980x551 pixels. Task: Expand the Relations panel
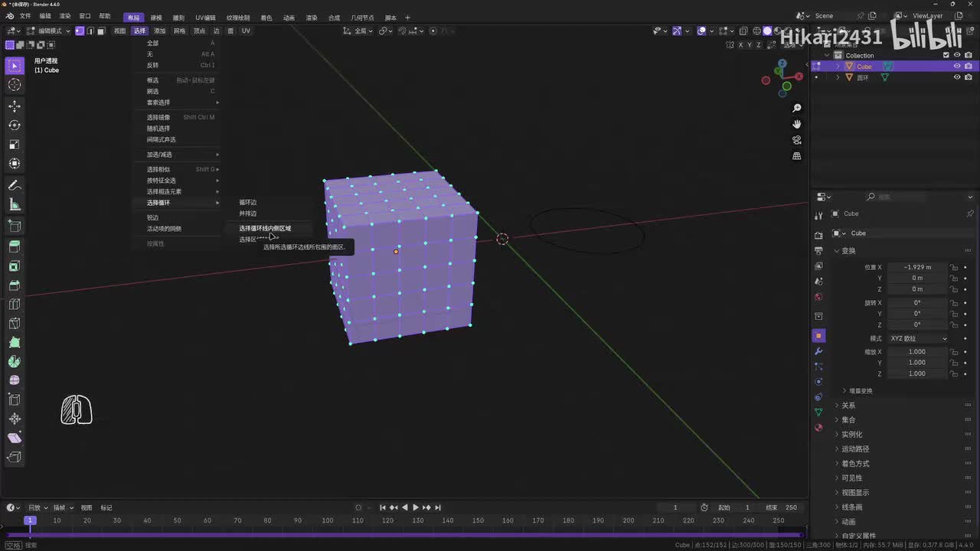click(848, 405)
